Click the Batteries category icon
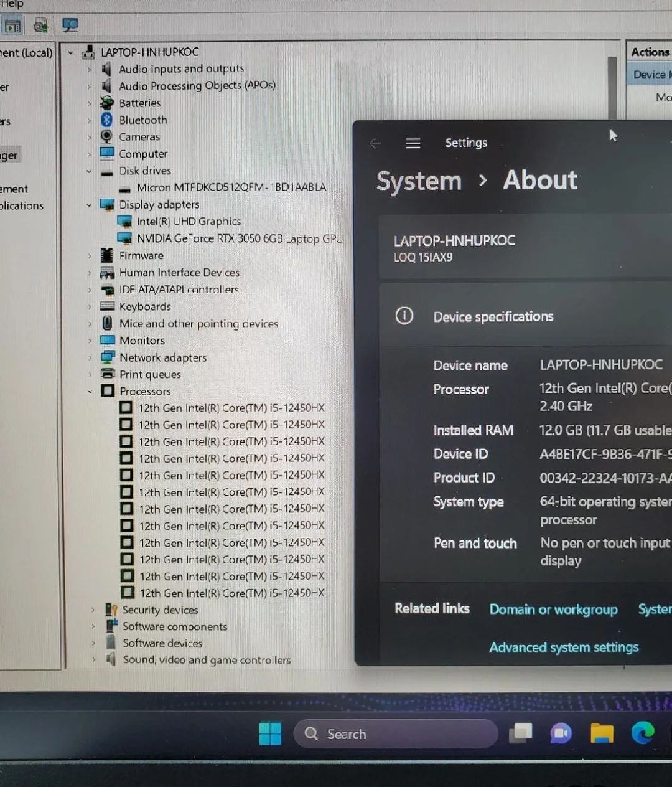The width and height of the screenshot is (672, 787). pyautogui.click(x=107, y=103)
